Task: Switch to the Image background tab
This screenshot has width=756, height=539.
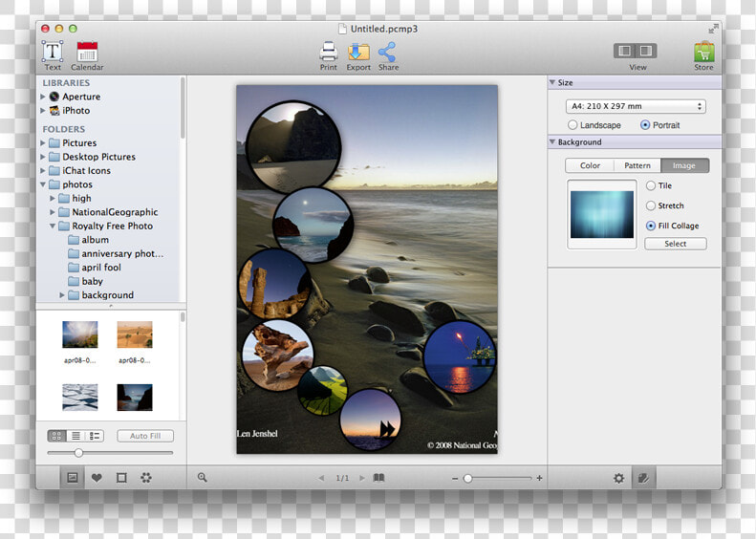Action: [x=684, y=165]
